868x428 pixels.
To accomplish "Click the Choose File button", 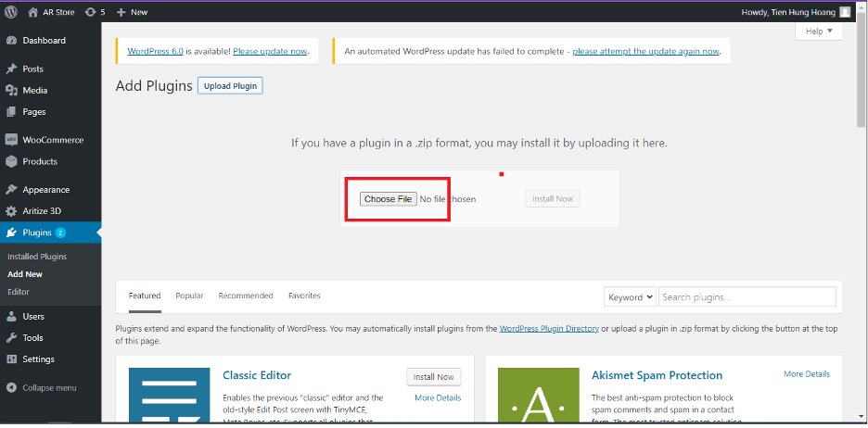I will pyautogui.click(x=388, y=199).
